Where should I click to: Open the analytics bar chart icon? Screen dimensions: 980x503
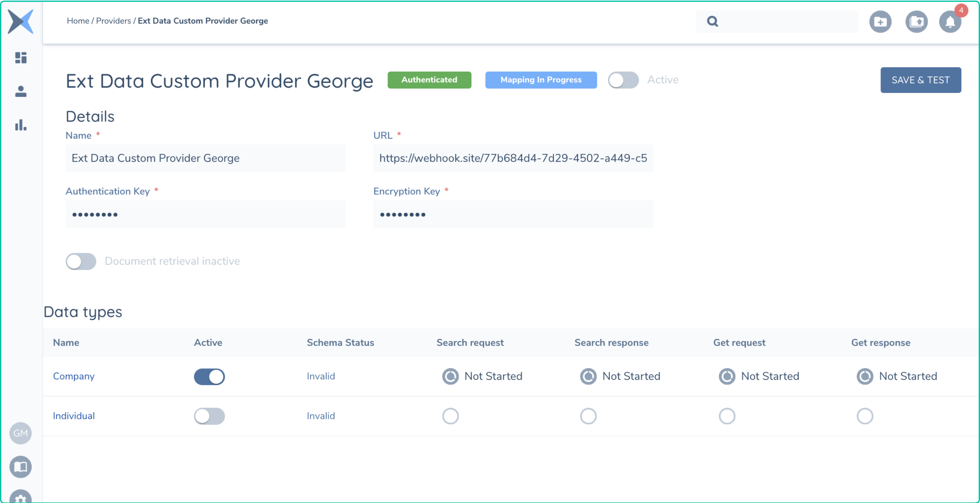21,125
